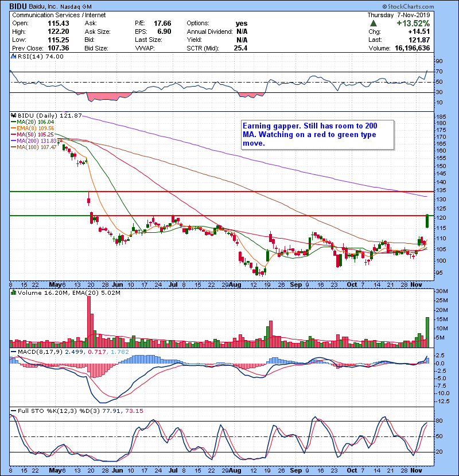Click the High value 122.20
The image size is (459, 476).
[x=59, y=32]
